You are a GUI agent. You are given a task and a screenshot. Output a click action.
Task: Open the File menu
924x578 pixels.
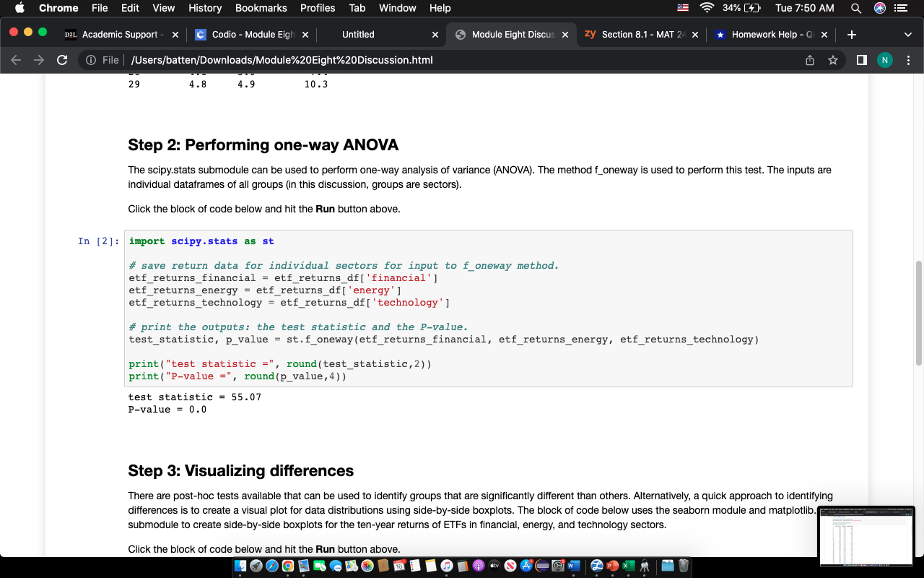click(100, 8)
